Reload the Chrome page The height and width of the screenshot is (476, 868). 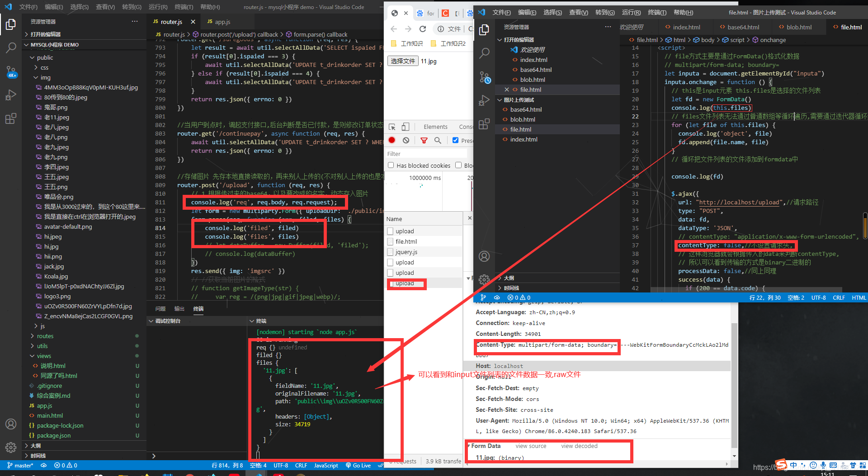[x=423, y=29]
